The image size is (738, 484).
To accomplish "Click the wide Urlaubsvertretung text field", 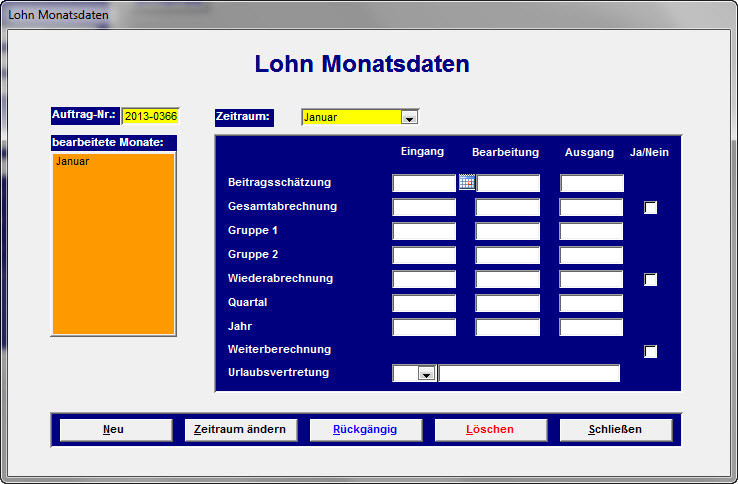I will pyautogui.click(x=529, y=373).
